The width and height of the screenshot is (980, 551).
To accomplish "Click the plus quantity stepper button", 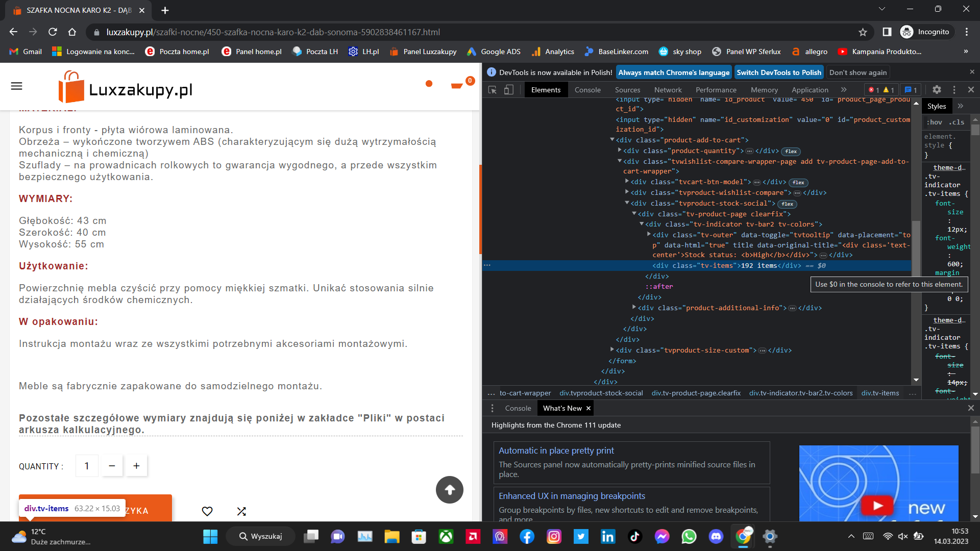I will [x=136, y=466].
